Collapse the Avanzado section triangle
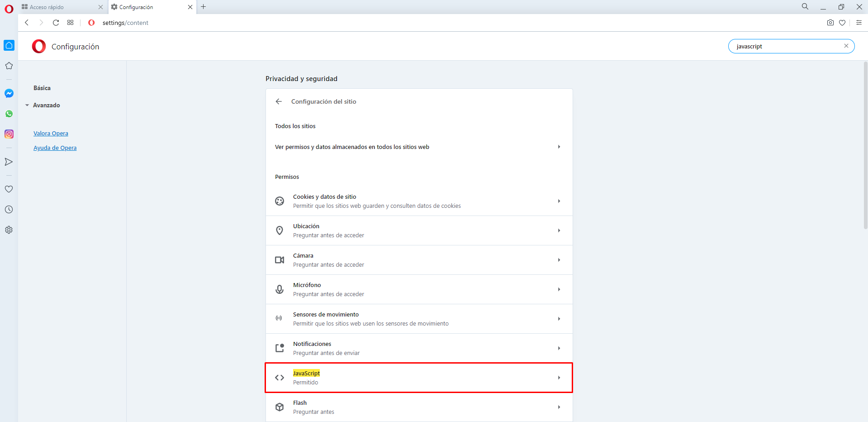 (x=27, y=105)
